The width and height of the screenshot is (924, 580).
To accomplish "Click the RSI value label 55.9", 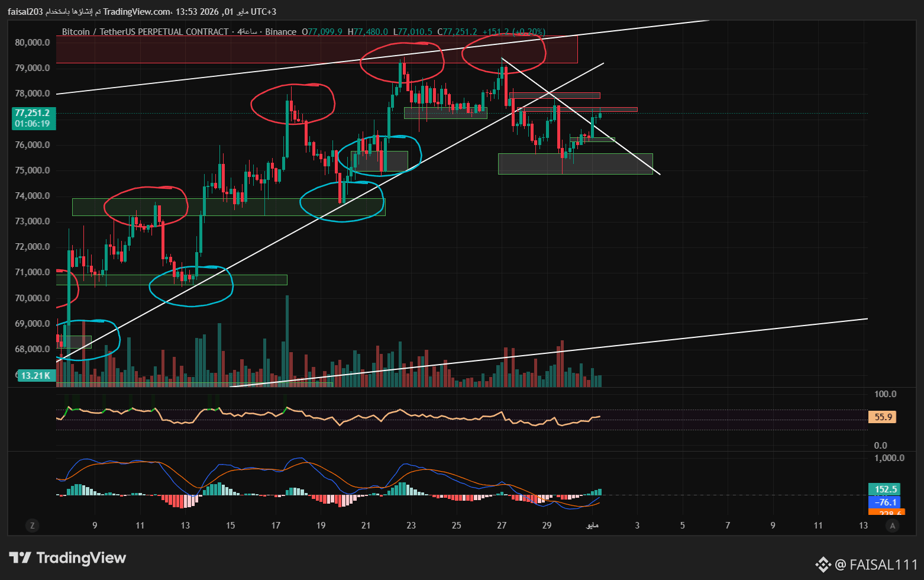I will coord(883,417).
